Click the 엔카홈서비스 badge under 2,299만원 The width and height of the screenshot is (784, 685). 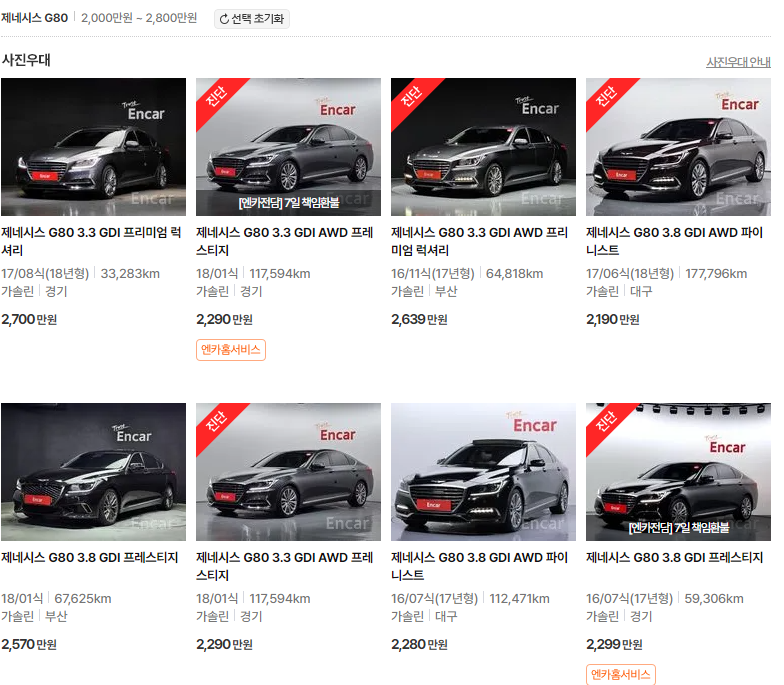tap(620, 674)
